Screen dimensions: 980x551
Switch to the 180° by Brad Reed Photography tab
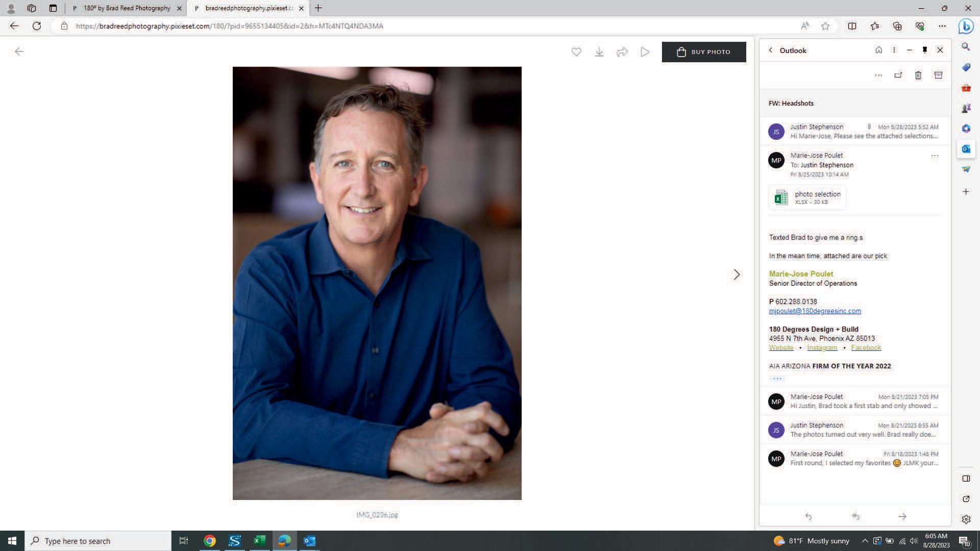[x=127, y=8]
